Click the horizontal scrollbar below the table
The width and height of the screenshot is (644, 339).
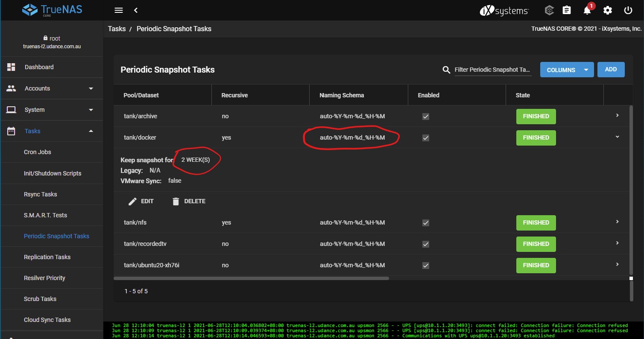(252, 278)
